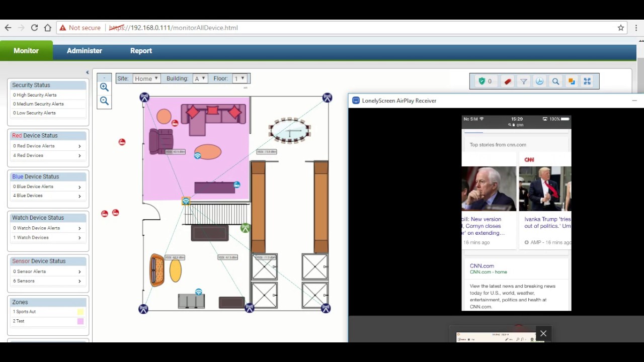Click the 0 High Security Alerts entry
This screenshot has height=362, width=644.
click(35, 95)
